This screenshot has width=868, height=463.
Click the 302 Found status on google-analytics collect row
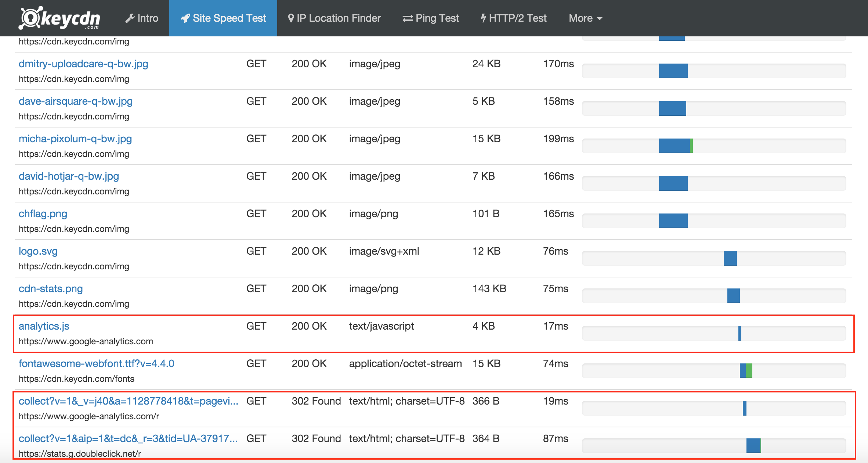316,401
